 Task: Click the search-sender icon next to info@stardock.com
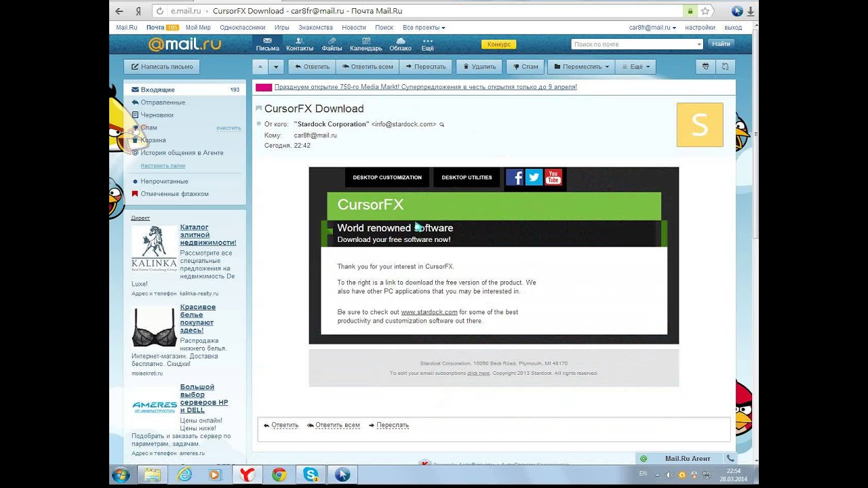[x=442, y=125]
